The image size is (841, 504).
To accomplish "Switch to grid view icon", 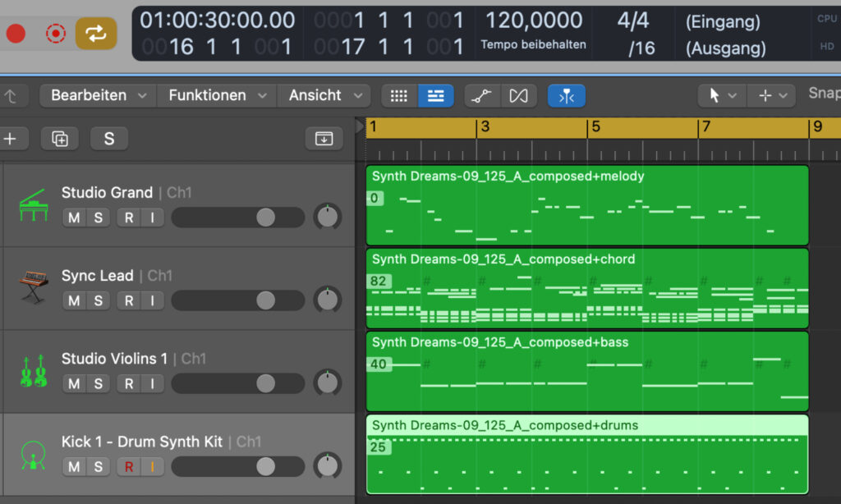I will point(399,96).
